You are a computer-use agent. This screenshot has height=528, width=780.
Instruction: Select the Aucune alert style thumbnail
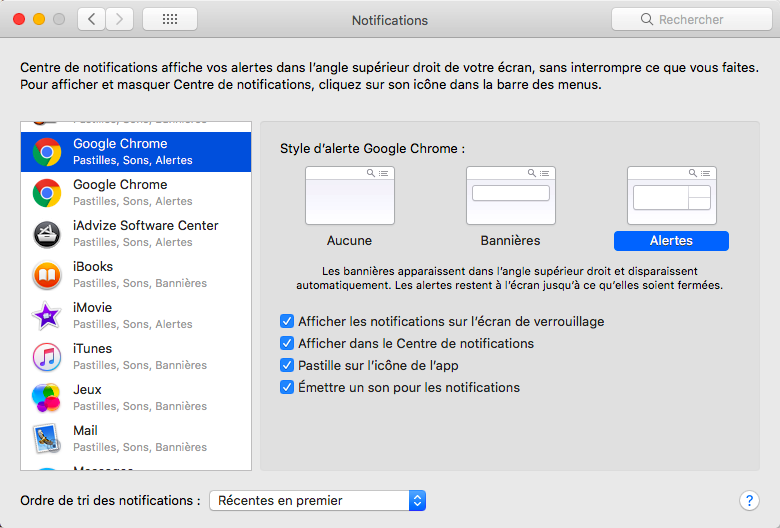tap(350, 196)
